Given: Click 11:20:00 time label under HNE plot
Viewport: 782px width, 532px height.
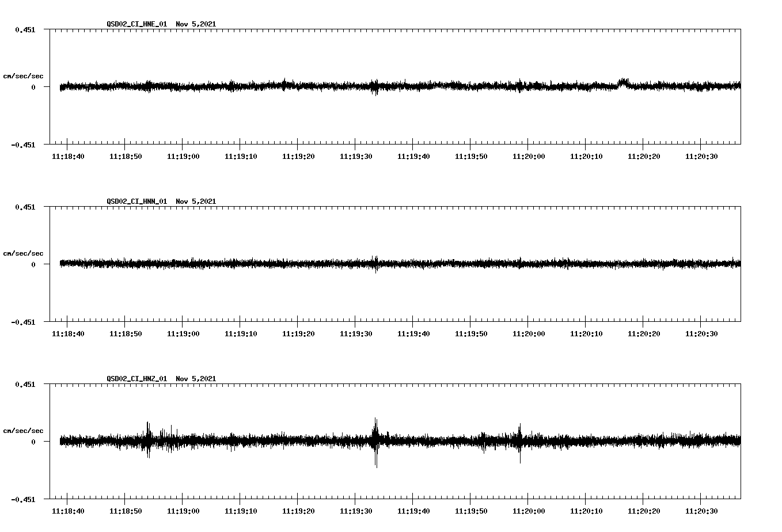Looking at the screenshot, I should pyautogui.click(x=529, y=157).
